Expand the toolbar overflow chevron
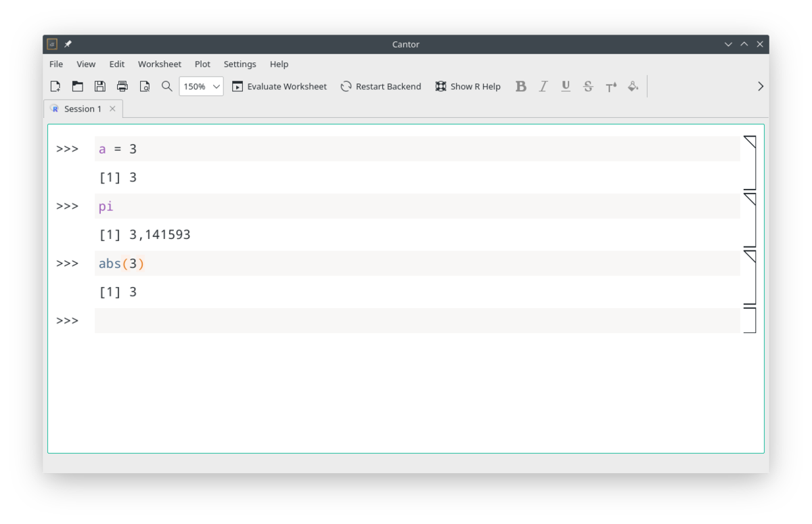The image size is (812, 524). coord(760,86)
